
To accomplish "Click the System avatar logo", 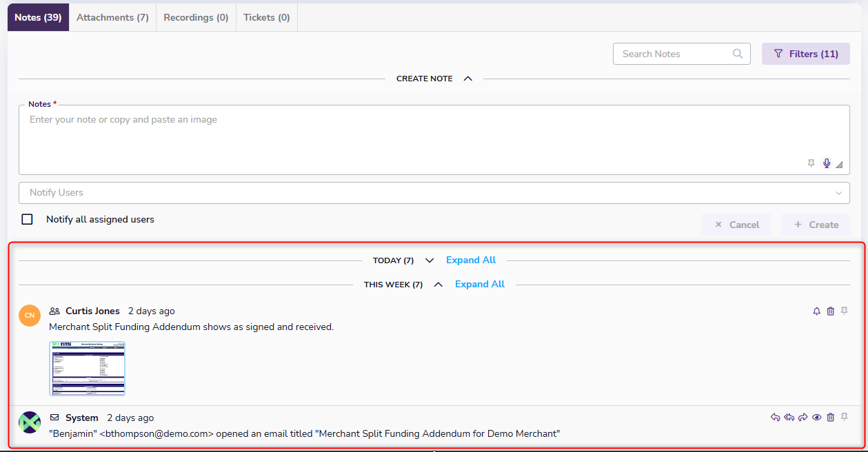I will [30, 422].
